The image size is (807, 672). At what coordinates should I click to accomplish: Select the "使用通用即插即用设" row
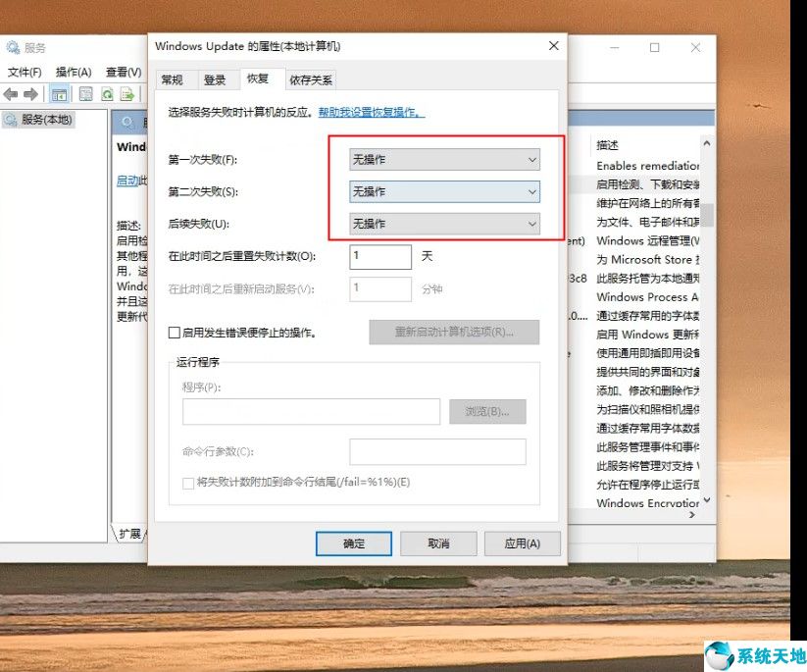pyautogui.click(x=647, y=353)
